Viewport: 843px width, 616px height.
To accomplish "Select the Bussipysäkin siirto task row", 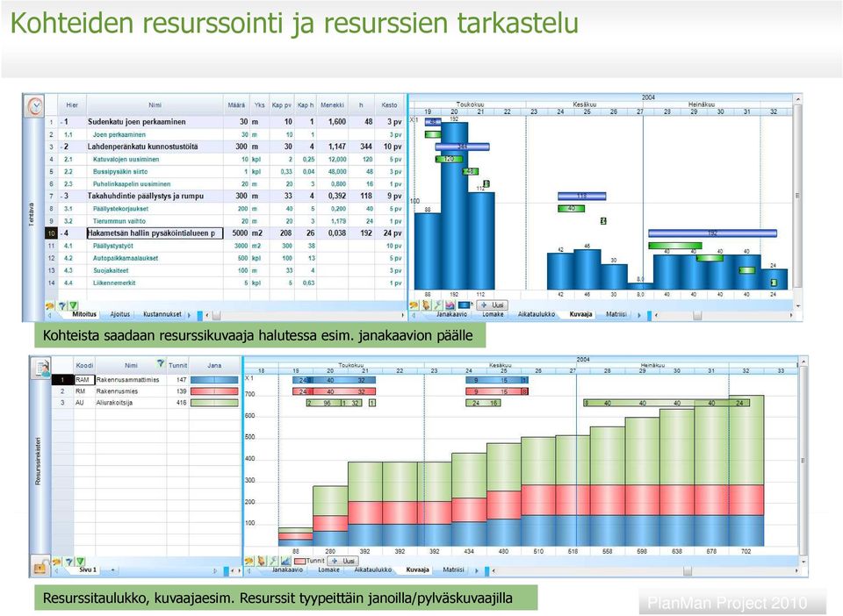I will [x=226, y=171].
